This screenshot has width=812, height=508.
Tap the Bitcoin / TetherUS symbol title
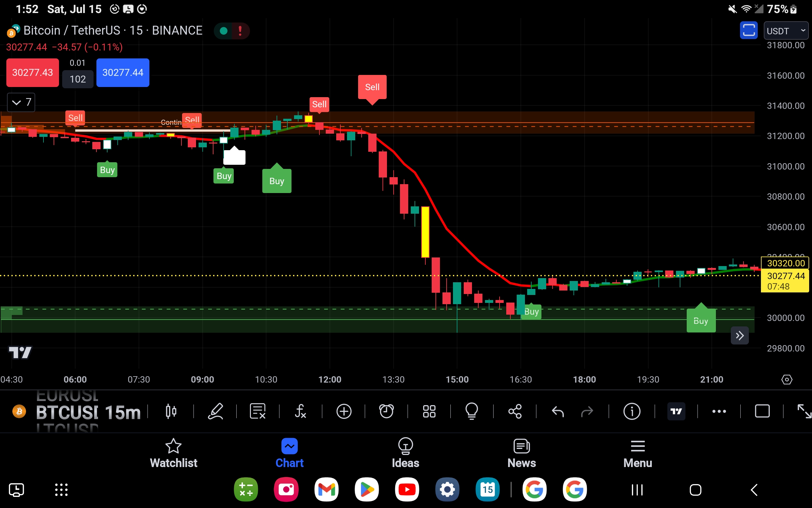pos(113,30)
